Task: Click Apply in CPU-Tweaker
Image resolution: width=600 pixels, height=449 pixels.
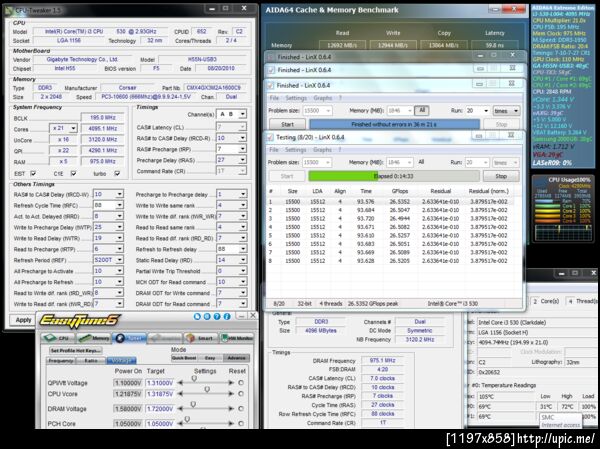Action: [x=23, y=320]
